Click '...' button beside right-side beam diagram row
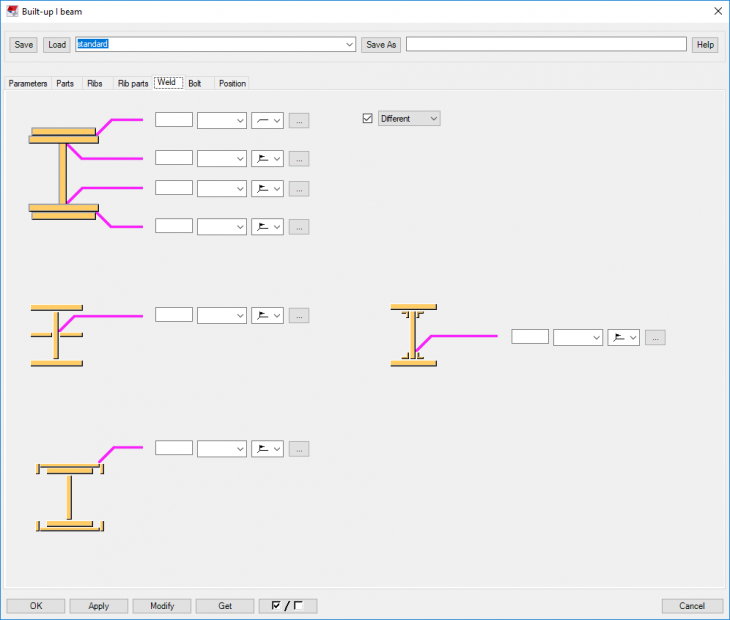 (x=655, y=337)
